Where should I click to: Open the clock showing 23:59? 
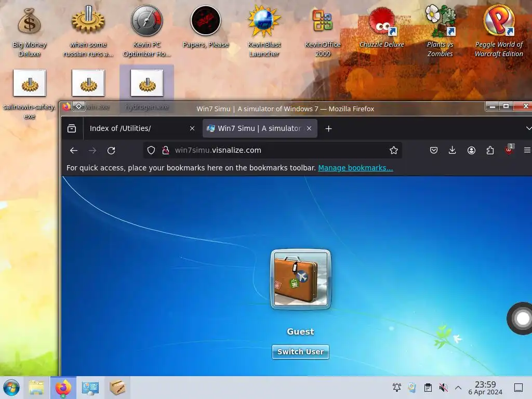pyautogui.click(x=485, y=388)
